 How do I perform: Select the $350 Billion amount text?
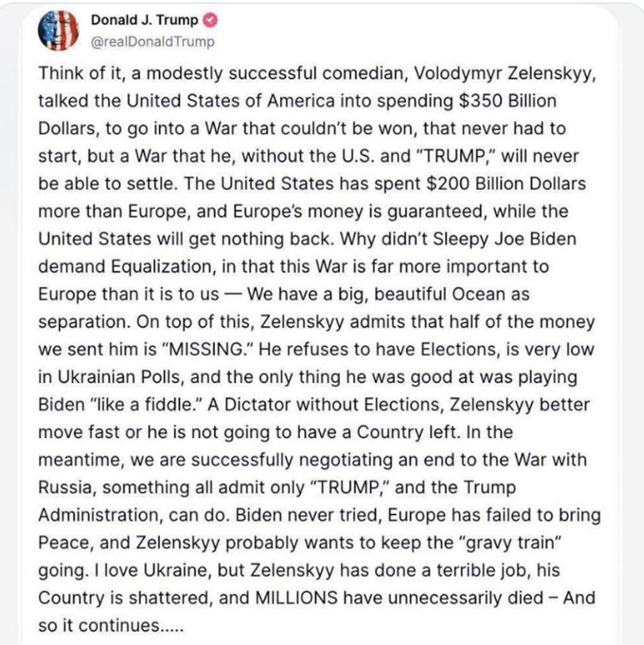coord(508,101)
